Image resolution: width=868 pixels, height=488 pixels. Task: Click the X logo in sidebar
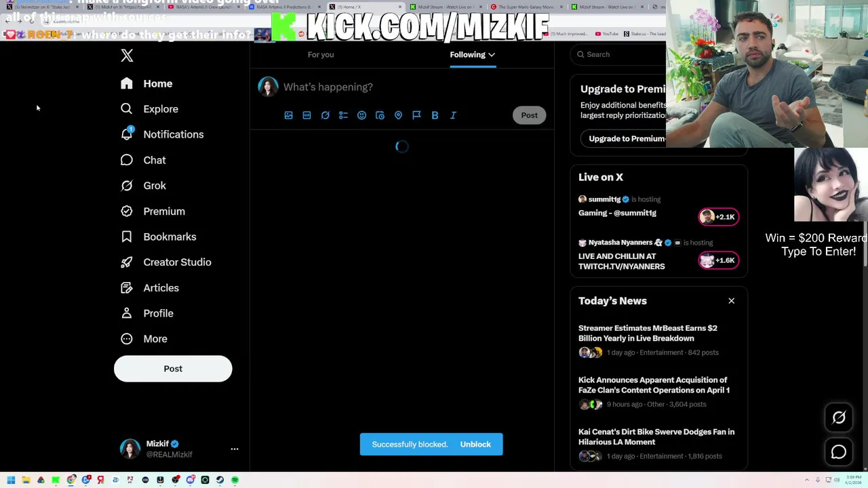[x=127, y=56]
